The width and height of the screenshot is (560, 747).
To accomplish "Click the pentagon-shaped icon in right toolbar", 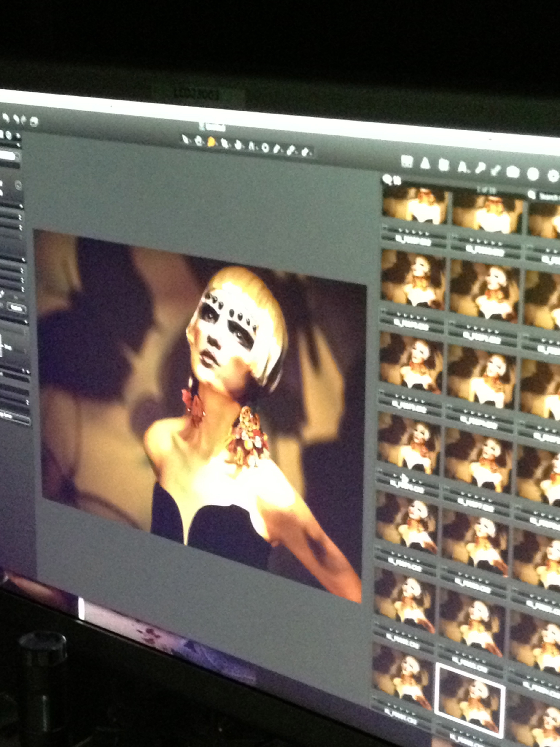I will (513, 172).
